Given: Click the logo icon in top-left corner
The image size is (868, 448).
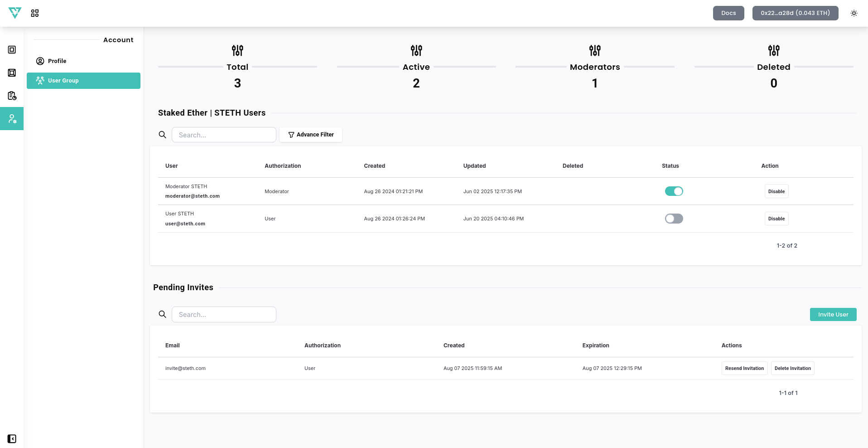Looking at the screenshot, I should (15, 13).
